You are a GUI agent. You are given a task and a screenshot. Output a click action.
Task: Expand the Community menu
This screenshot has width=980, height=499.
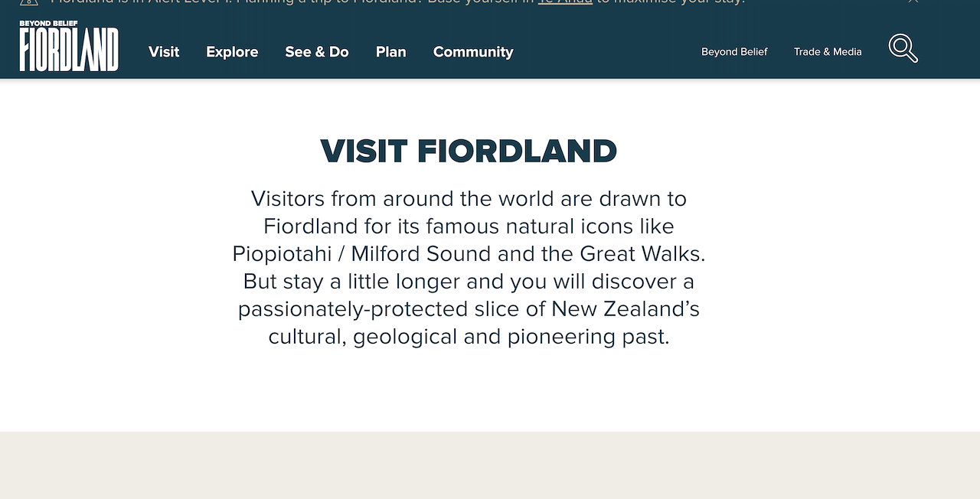[473, 52]
